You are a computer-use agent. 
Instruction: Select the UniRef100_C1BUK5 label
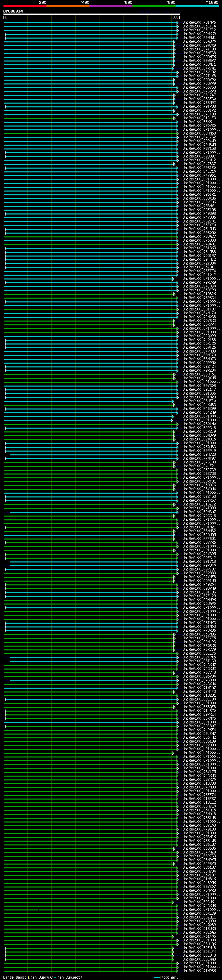199,929
